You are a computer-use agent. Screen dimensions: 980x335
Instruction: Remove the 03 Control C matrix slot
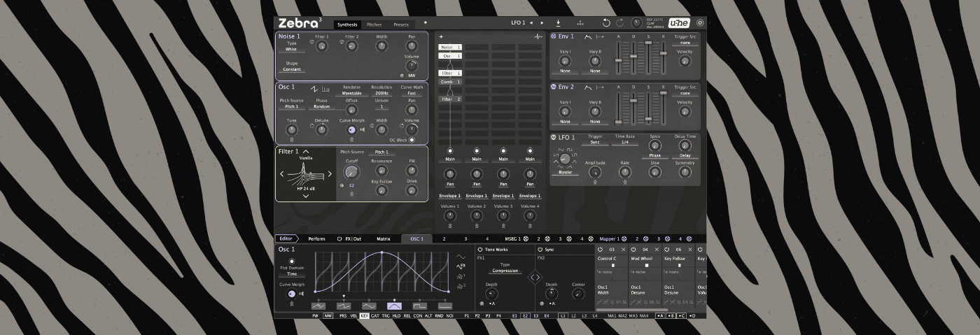coord(623,250)
